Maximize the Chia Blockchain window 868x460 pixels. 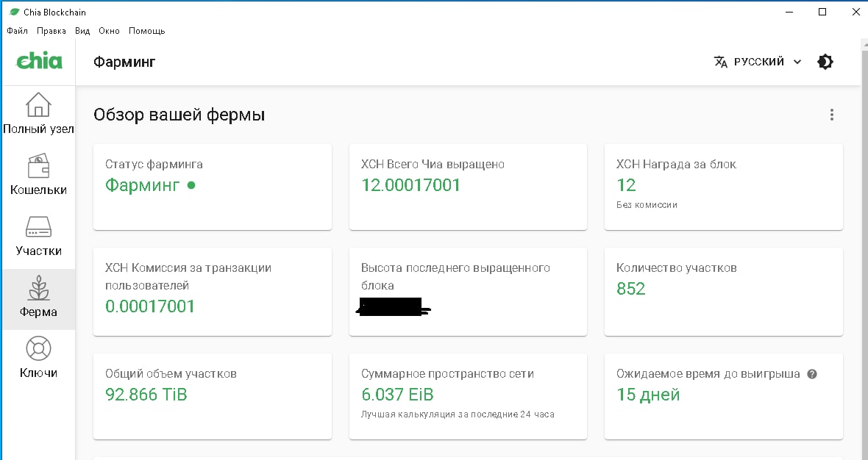point(822,12)
